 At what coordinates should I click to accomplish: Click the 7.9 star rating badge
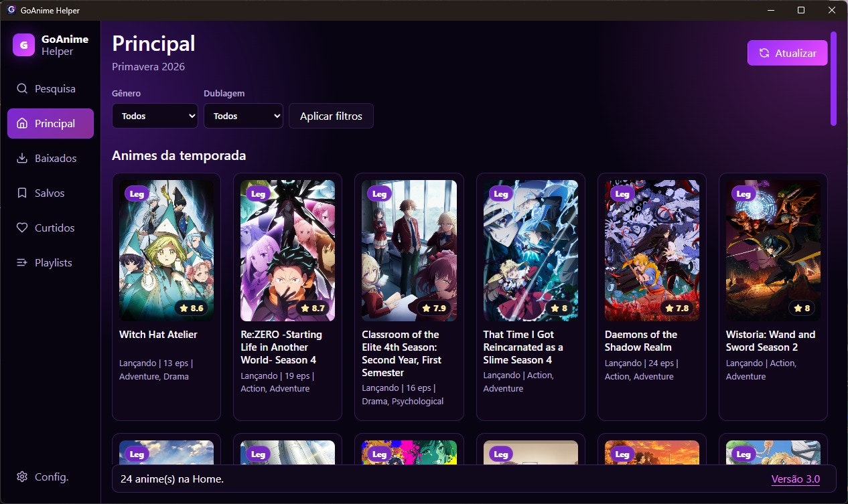click(x=434, y=308)
